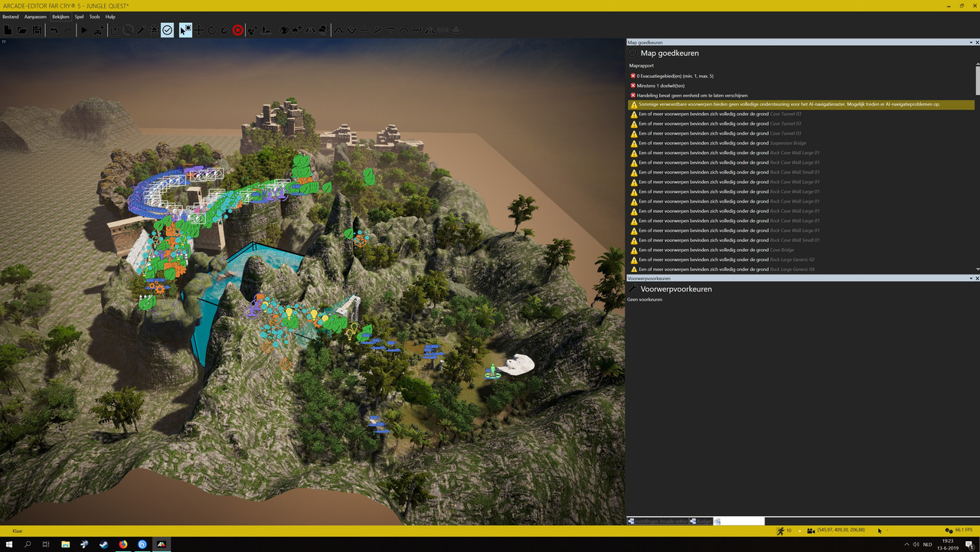The width and height of the screenshot is (980, 552).
Task: Click the running man speed icon
Action: (780, 530)
